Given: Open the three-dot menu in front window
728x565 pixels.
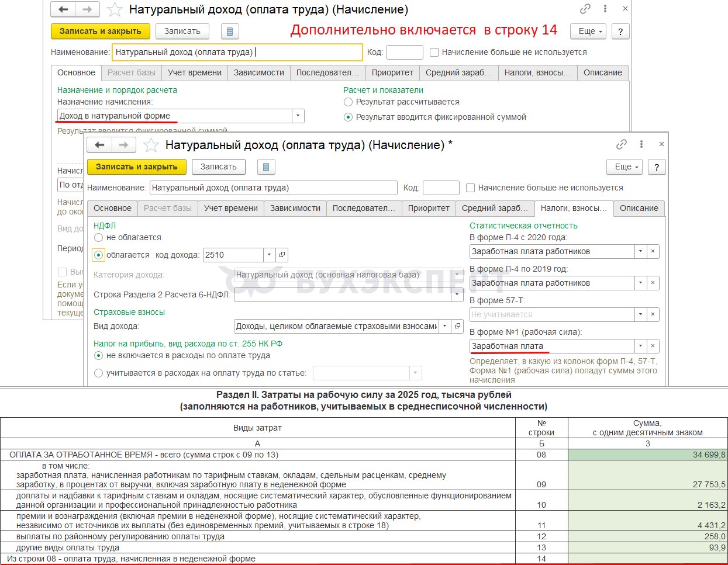Looking at the screenshot, I should 641,144.
